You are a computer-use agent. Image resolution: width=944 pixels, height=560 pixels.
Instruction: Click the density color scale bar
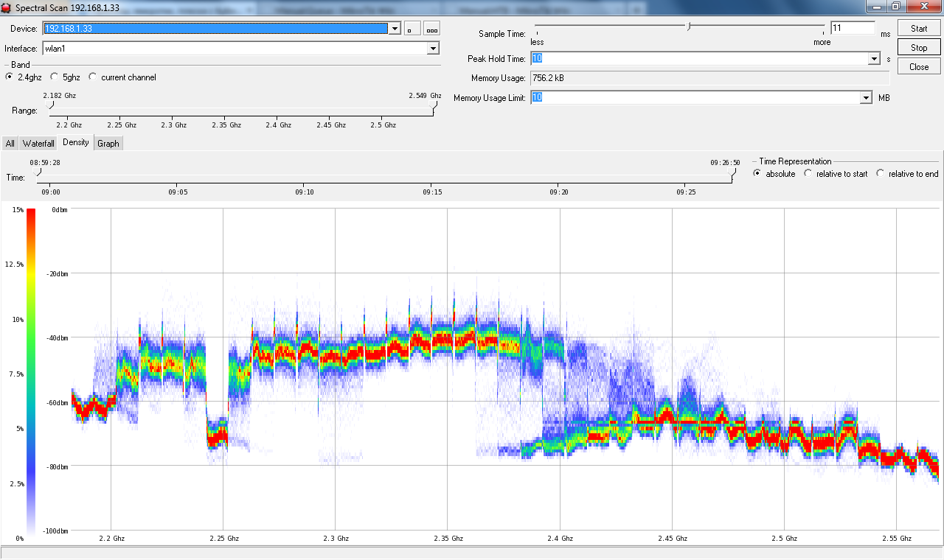[31, 371]
